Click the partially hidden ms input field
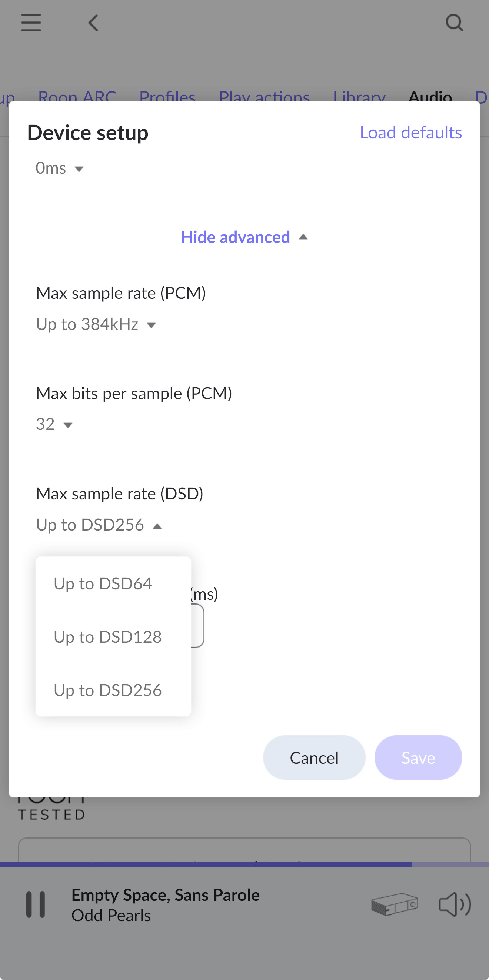489x980 pixels. [197, 626]
